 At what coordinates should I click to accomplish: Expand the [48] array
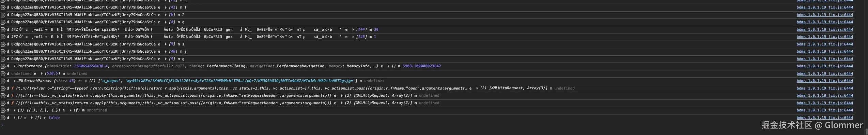[166, 51]
